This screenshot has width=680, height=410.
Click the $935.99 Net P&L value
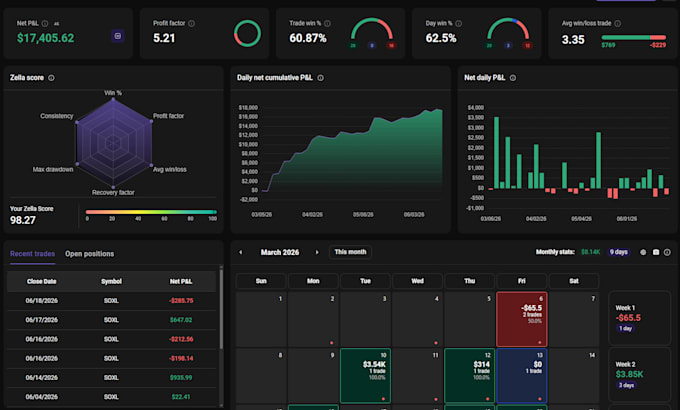pos(181,377)
